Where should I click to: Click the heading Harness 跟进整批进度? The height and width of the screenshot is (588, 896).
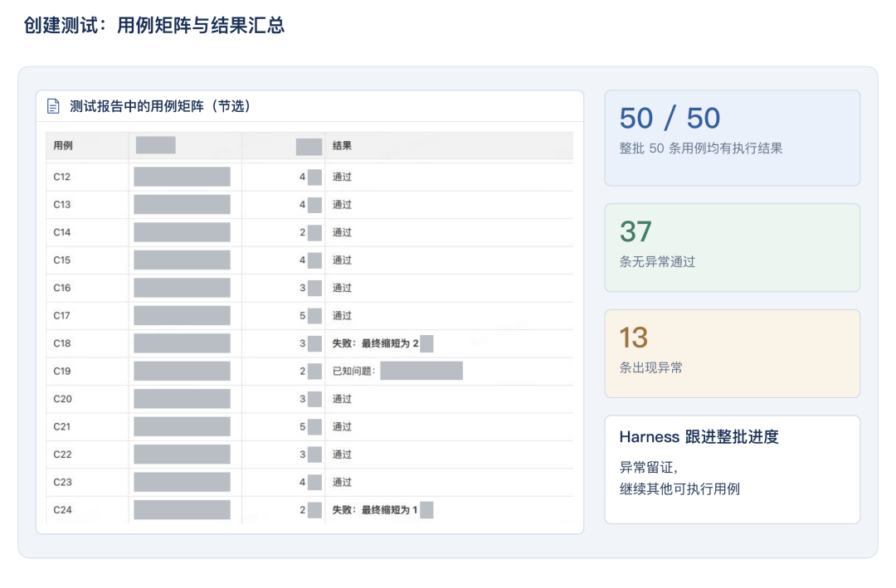699,437
